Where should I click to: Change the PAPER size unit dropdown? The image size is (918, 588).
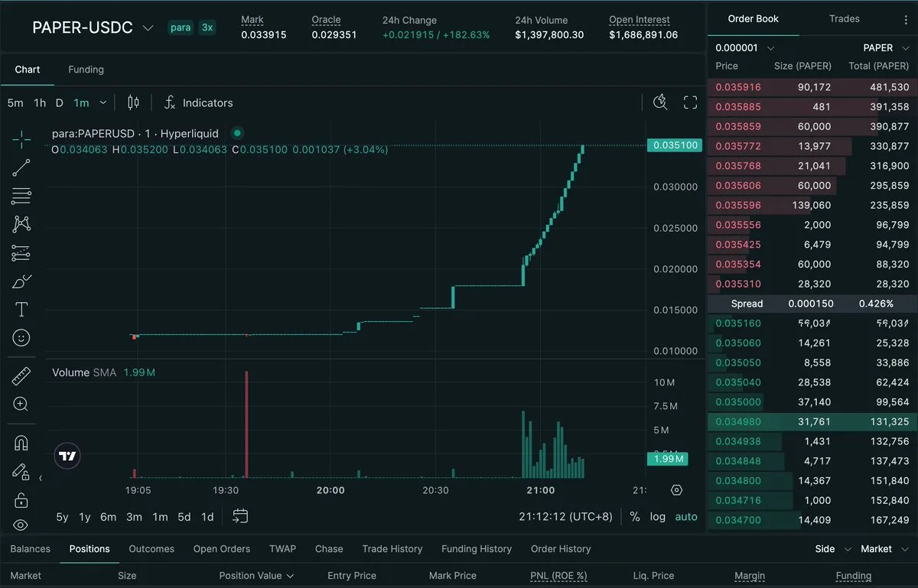tap(885, 47)
